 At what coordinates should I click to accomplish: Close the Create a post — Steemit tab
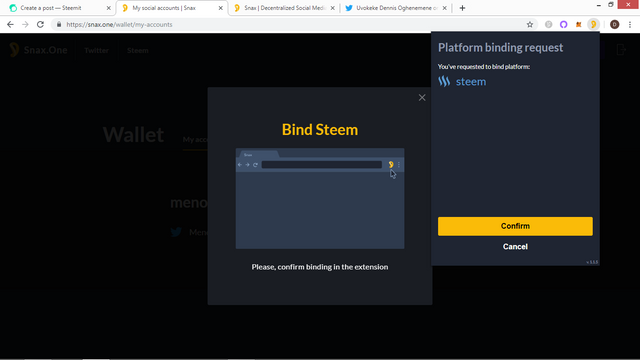click(109, 8)
